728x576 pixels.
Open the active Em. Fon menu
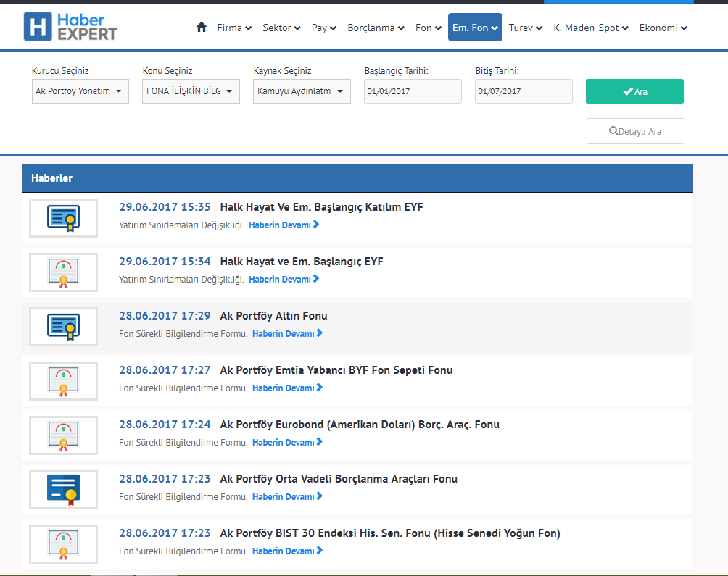pos(475,28)
